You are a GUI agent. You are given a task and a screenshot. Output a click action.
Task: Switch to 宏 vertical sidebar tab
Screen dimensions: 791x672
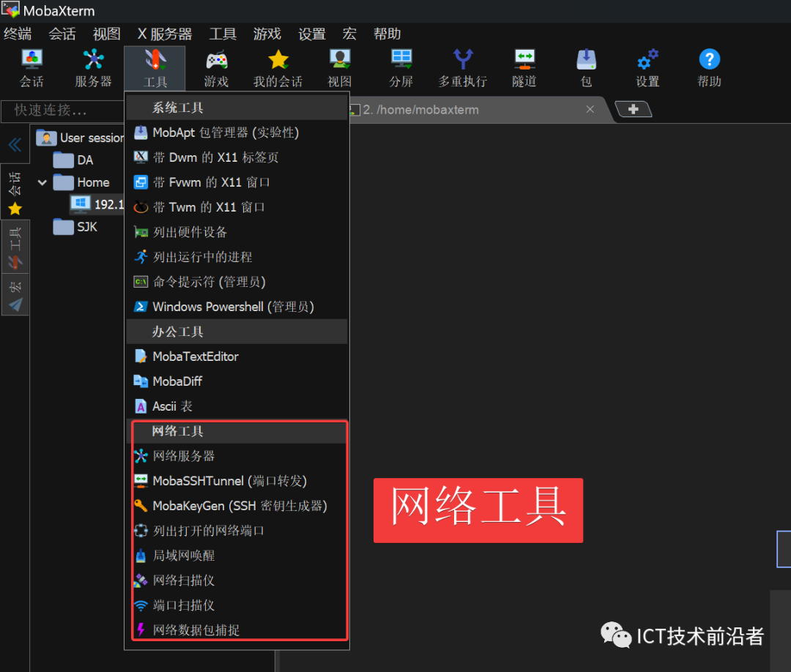pos(15,295)
